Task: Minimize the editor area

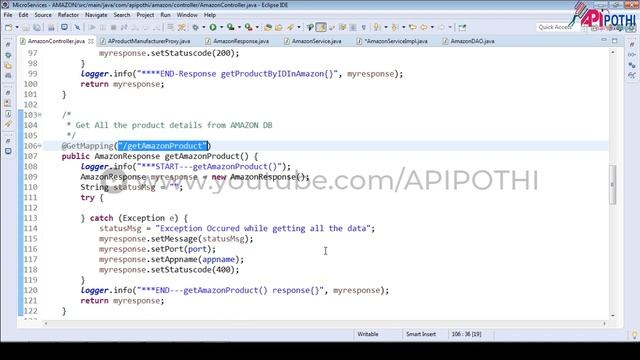Action: [604, 40]
